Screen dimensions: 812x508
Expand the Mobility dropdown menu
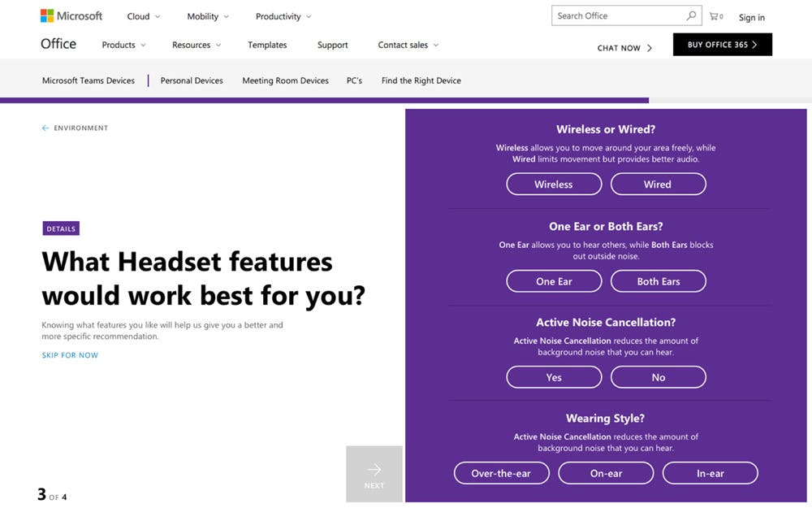click(x=208, y=16)
